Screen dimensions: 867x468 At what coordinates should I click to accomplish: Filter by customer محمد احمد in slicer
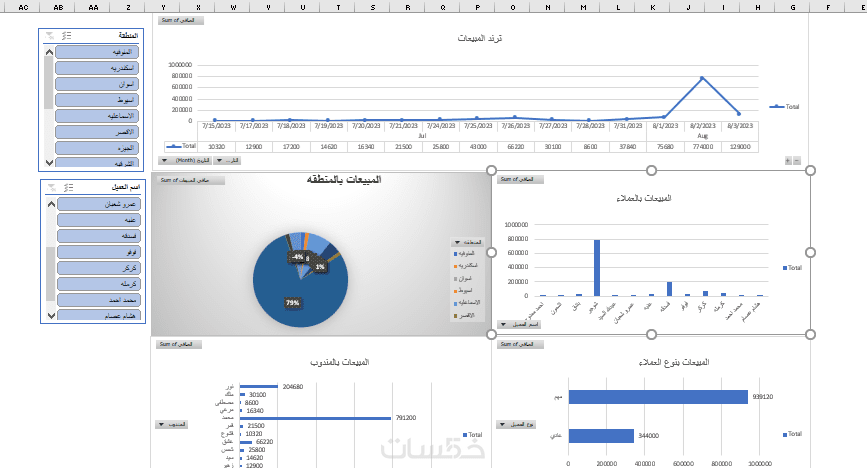pos(99,300)
